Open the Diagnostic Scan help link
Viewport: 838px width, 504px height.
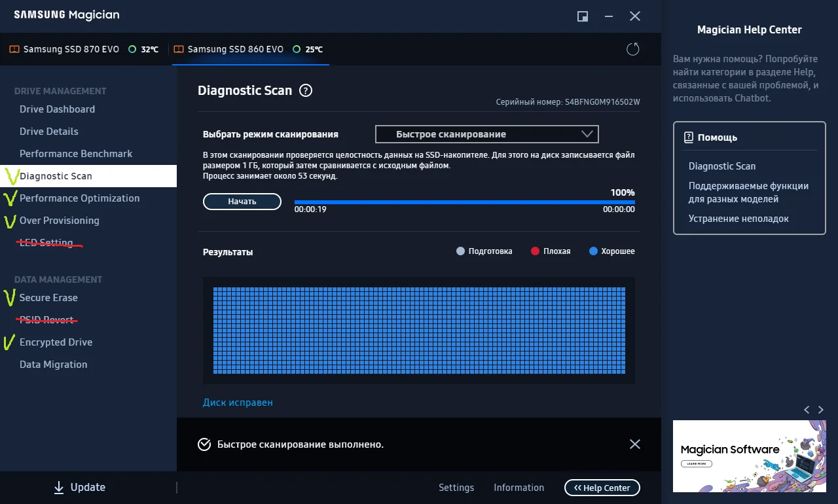pyautogui.click(x=722, y=166)
